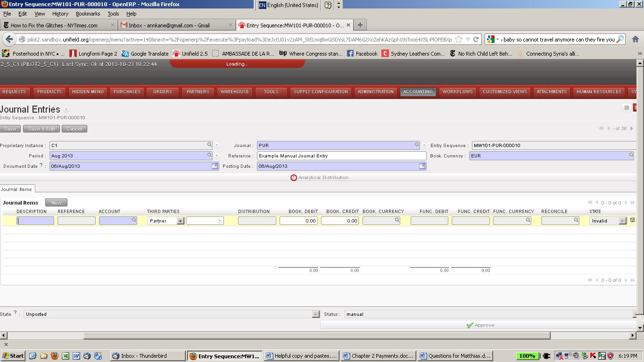Click the Account column search icon
This screenshot has width=644, height=362.
click(134, 220)
